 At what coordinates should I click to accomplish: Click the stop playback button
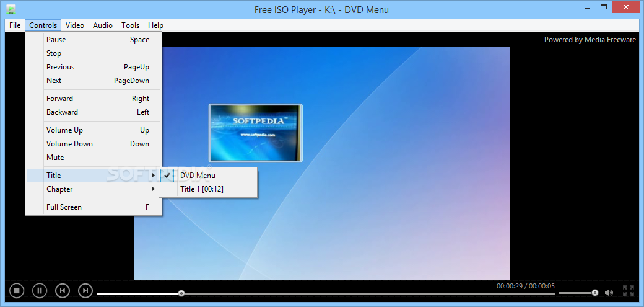(17, 290)
